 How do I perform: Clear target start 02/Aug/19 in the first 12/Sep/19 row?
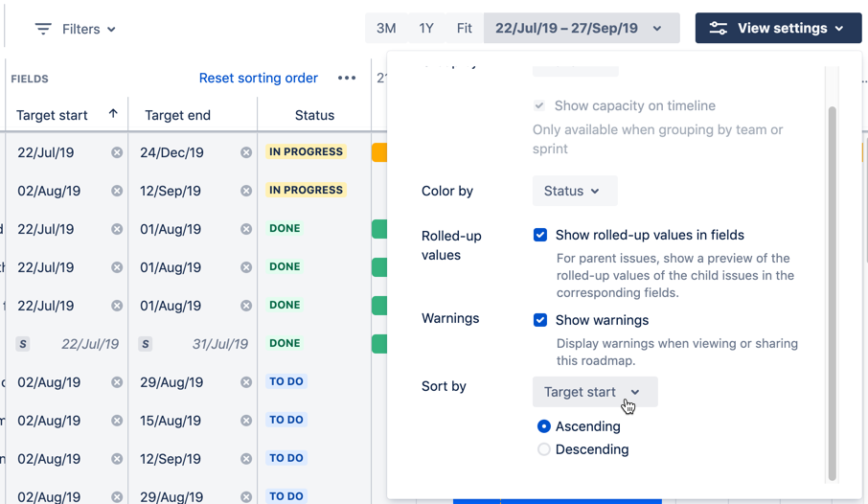117,191
